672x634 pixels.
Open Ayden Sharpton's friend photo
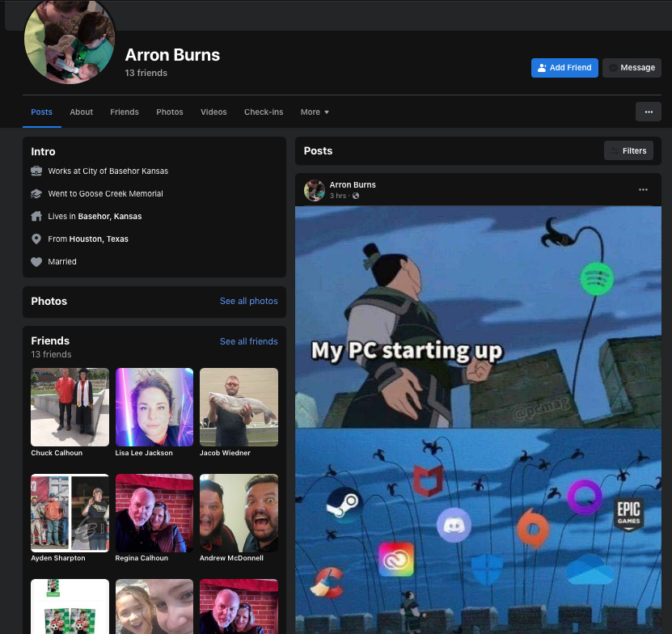(70, 513)
